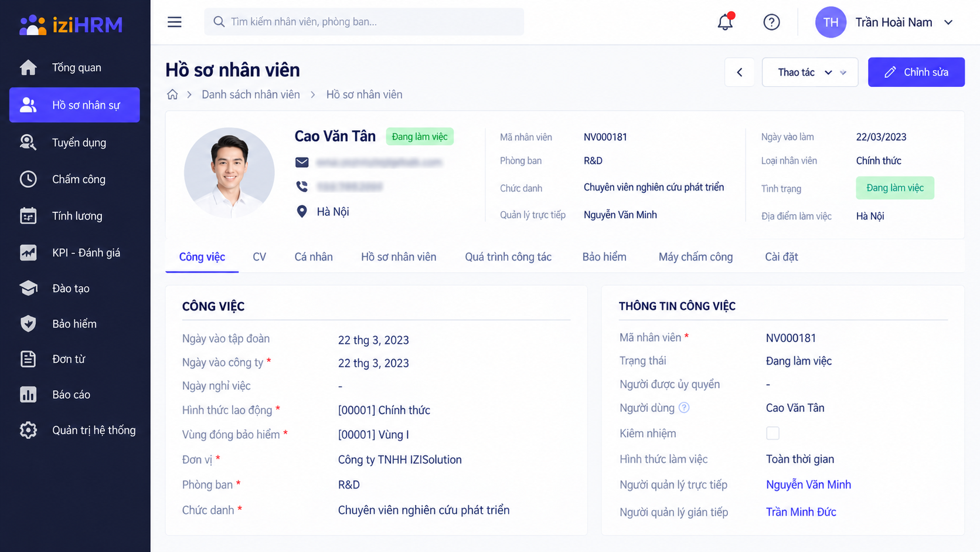Open the iziHRM logo home

click(71, 25)
